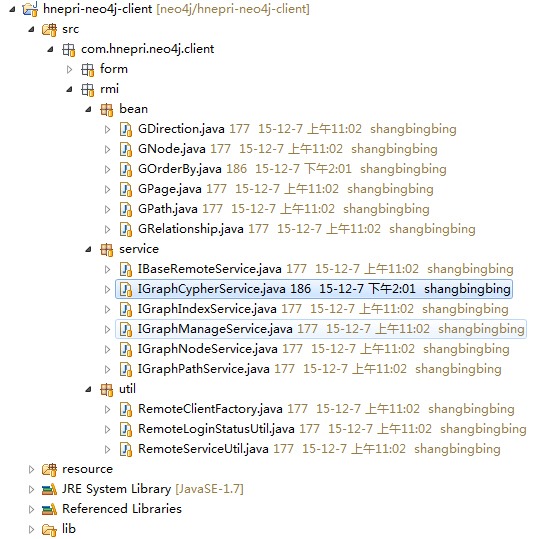
Task: Collapse the src folder arrow
Action: click(31, 30)
